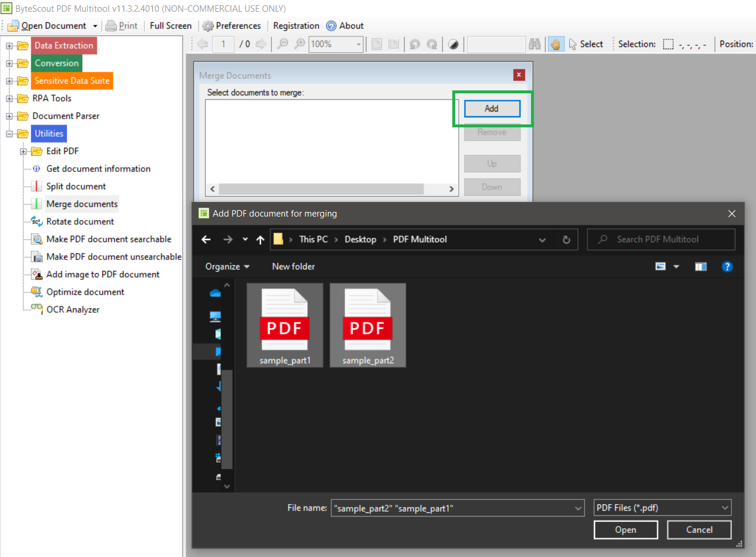Viewport: 756px width, 557px height.
Task: Click the Print toolbar button
Action: click(x=122, y=26)
